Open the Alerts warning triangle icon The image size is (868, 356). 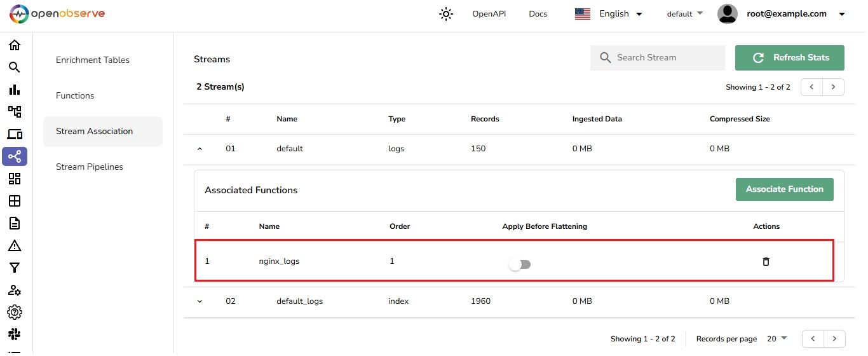pyautogui.click(x=14, y=245)
